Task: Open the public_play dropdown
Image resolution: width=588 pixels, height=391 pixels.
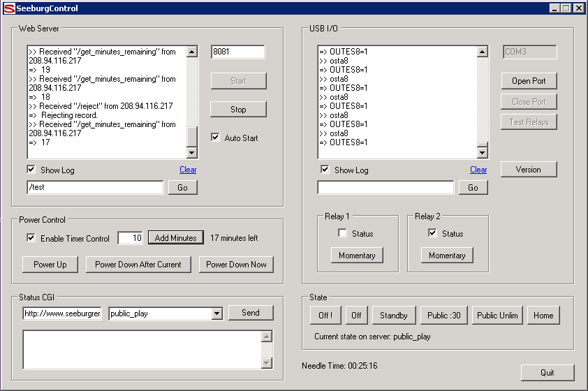Action: click(216, 313)
